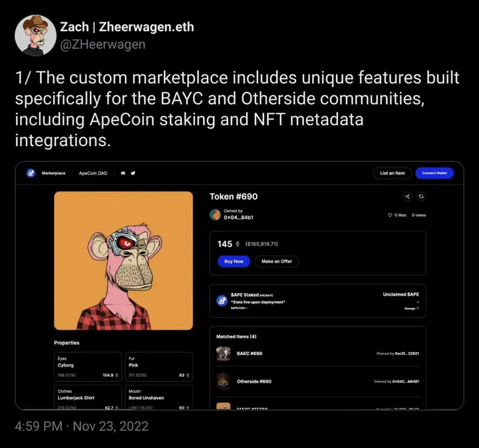
Task: Click the refresh metadata icon
Action: [x=421, y=197]
